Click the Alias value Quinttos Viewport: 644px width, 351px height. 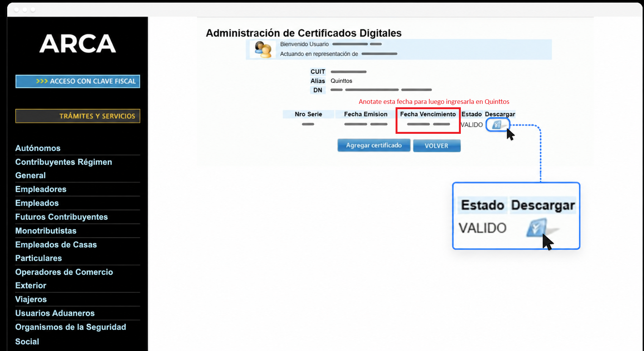pyautogui.click(x=341, y=81)
